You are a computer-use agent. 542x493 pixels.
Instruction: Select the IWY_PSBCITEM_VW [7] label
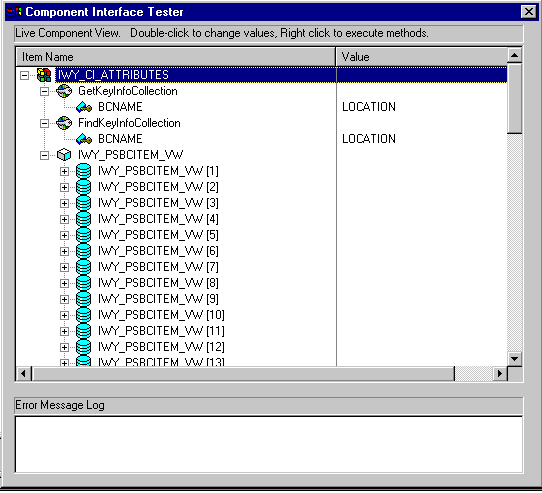[x=158, y=267]
